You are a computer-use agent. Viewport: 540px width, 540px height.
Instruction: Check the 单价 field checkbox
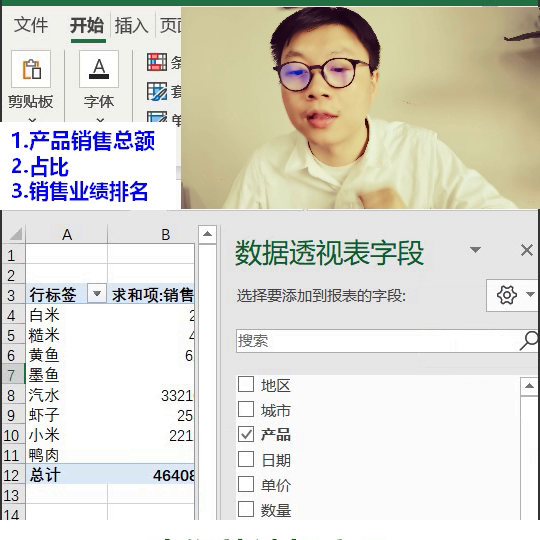click(246, 484)
